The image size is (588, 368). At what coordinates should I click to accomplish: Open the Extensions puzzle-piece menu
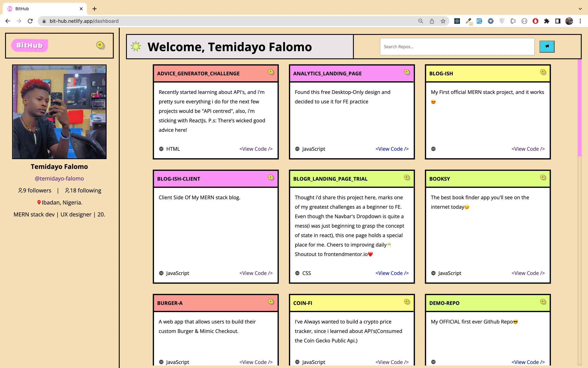coord(547,21)
